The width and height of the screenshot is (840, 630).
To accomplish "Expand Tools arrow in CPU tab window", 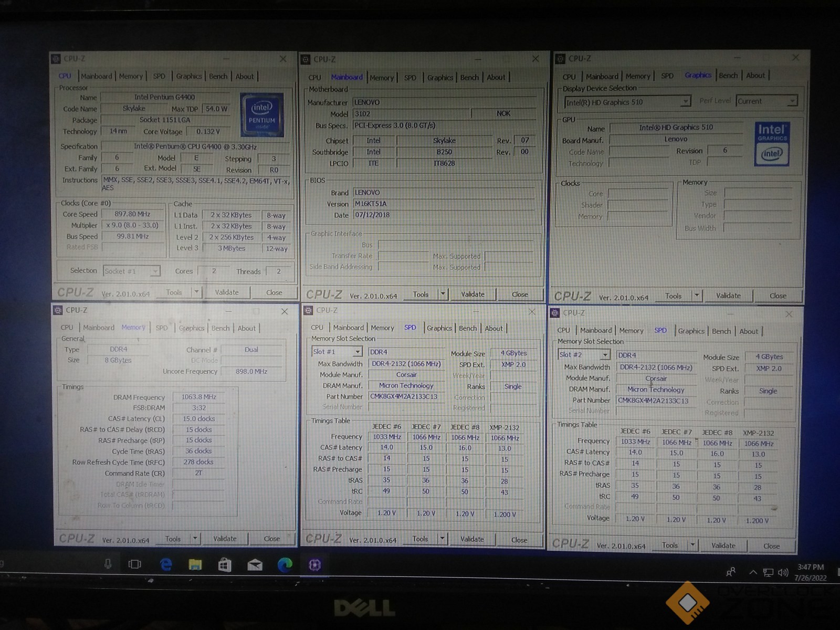I will coord(196,292).
